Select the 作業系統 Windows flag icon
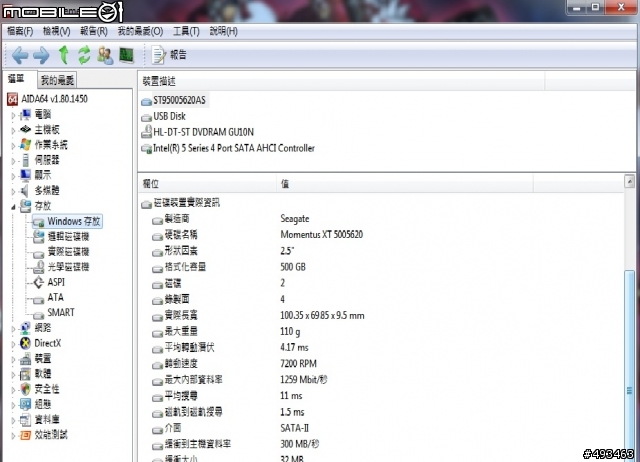Screen dimensions: 640x462 [x=25, y=144]
